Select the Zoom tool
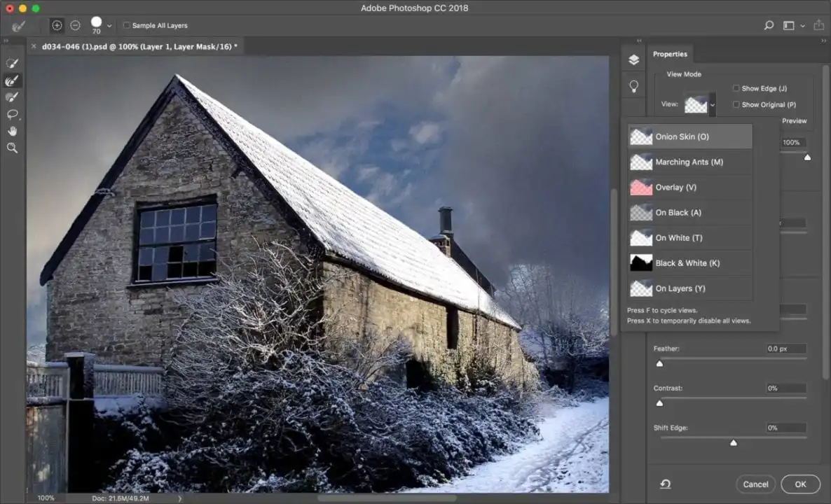 tap(12, 148)
